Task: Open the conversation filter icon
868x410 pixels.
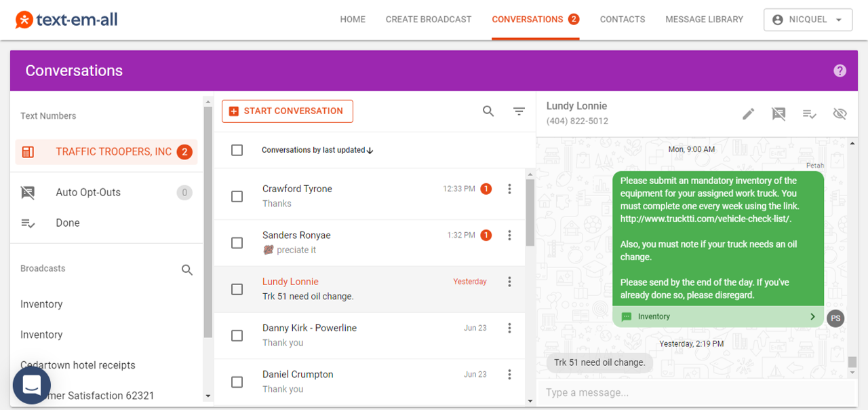Action: (519, 111)
